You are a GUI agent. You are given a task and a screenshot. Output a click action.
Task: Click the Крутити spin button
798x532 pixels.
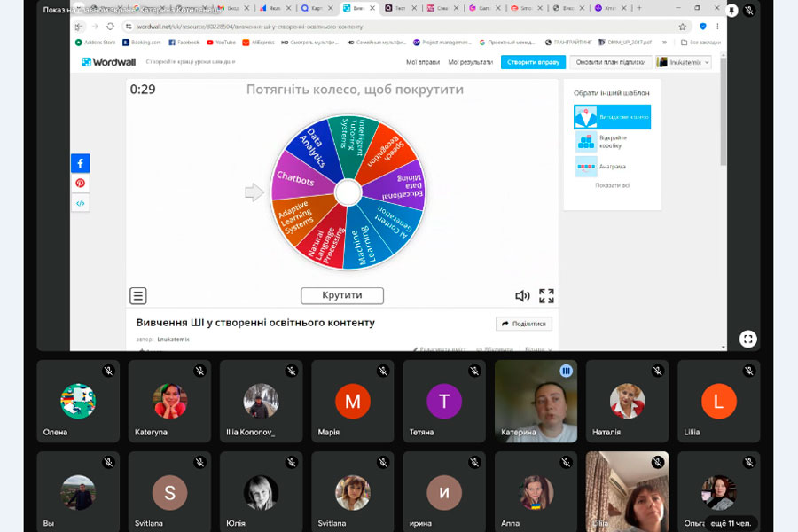pos(342,295)
